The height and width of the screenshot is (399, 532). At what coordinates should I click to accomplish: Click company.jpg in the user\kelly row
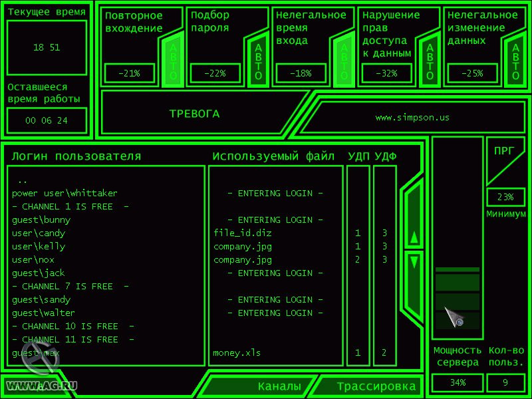click(x=243, y=247)
